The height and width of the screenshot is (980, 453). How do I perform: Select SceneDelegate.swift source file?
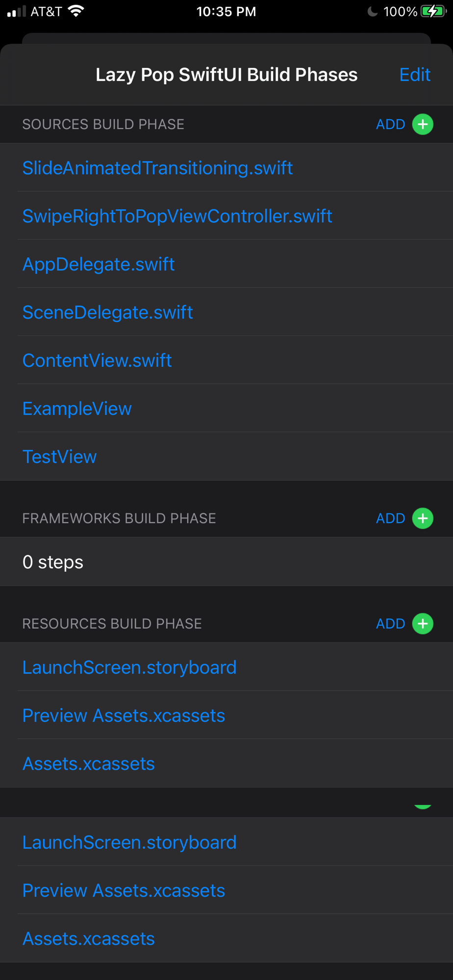pos(107,312)
